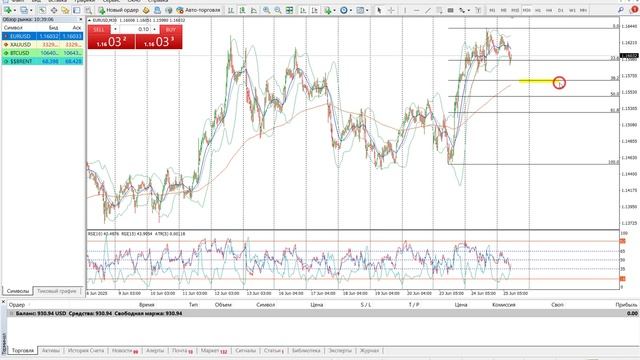The width and height of the screenshot is (640, 360).
Task: Click the grey shield toolbar icon
Action: click(169, 10)
